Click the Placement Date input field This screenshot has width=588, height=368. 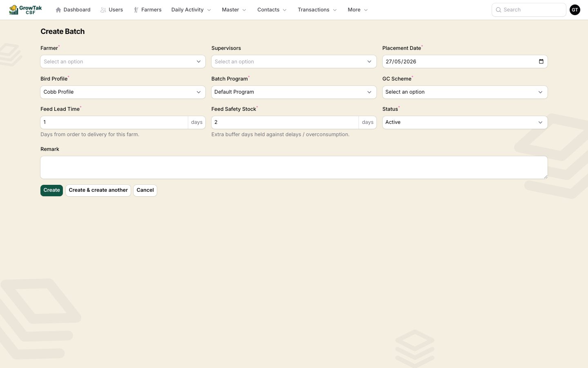point(465,62)
